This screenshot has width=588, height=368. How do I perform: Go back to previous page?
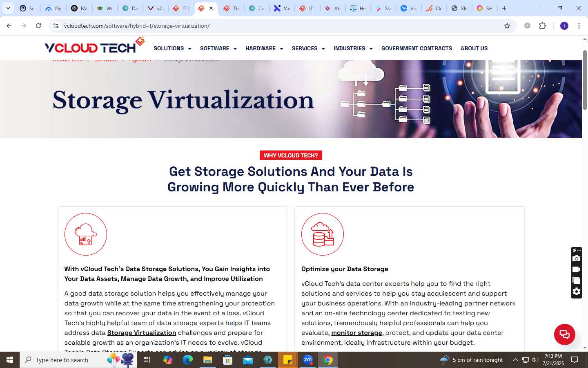(9, 26)
